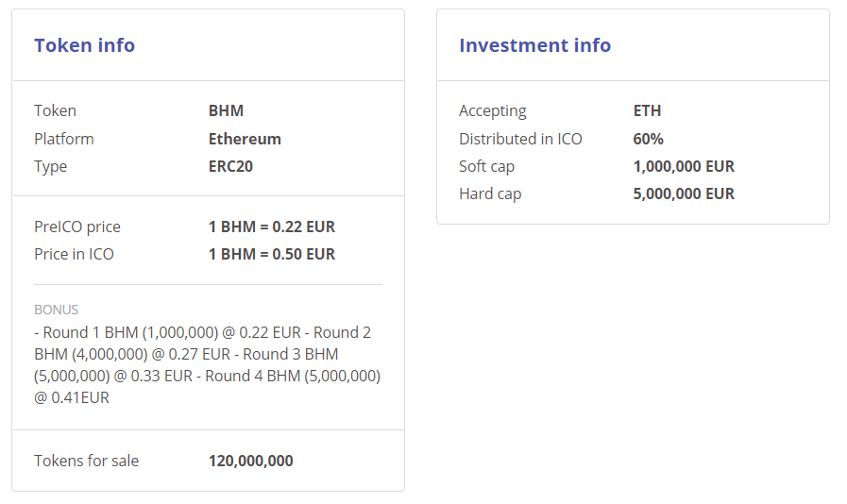
Task: Select the ETH accepted currency value
Action: pyautogui.click(x=647, y=110)
